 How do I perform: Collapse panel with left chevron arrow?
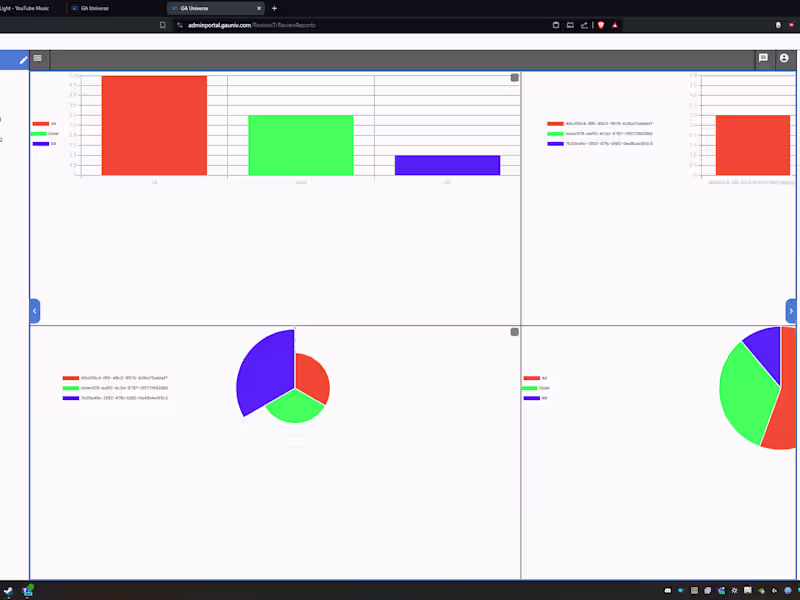[x=35, y=311]
